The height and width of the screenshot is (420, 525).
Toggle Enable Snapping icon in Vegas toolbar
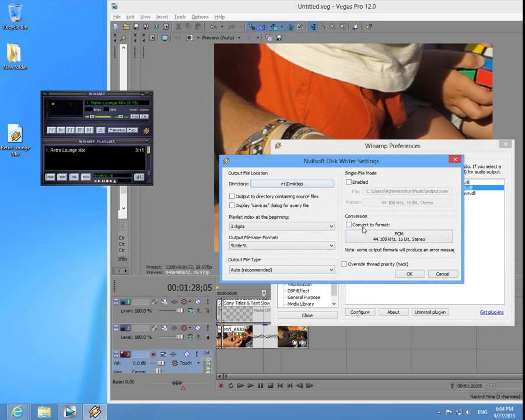(x=252, y=27)
